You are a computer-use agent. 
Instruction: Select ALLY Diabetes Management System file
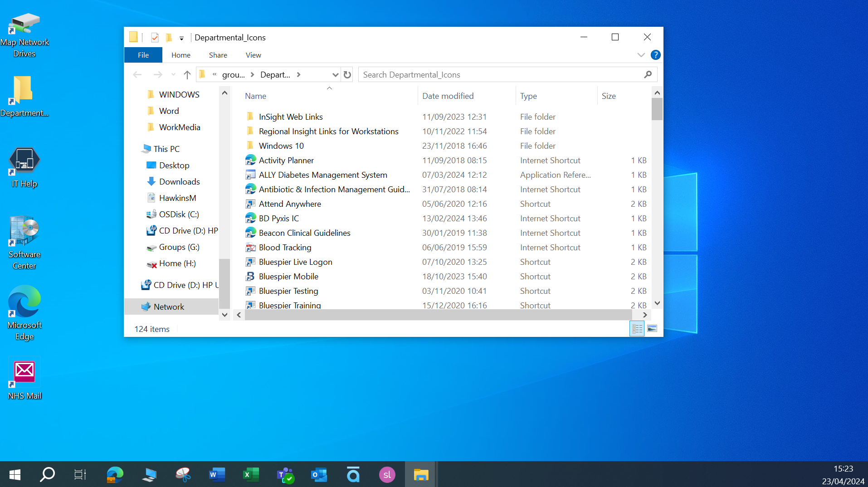(323, 175)
